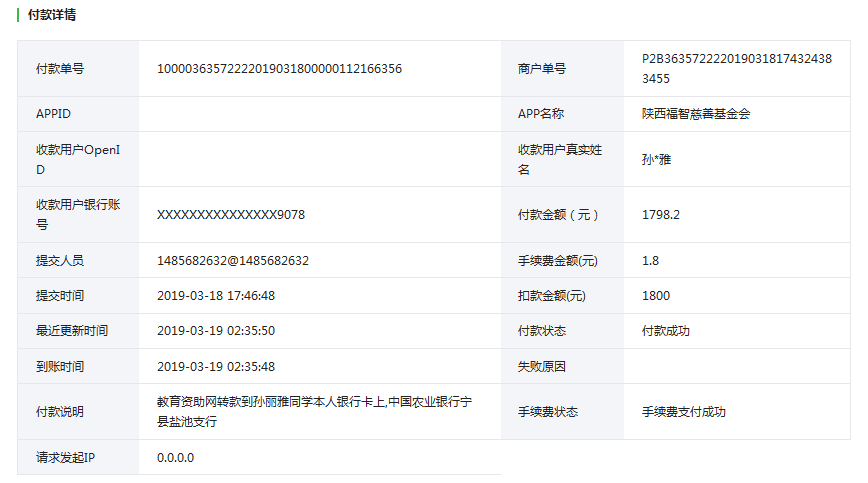Click the 提交人员 label
The image size is (868, 483).
point(60,261)
